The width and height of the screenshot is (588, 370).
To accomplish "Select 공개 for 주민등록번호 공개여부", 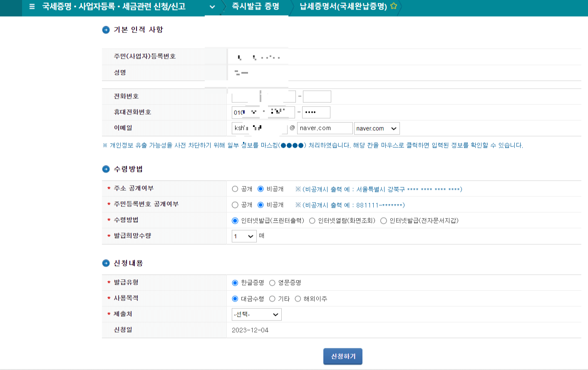I will [x=235, y=205].
